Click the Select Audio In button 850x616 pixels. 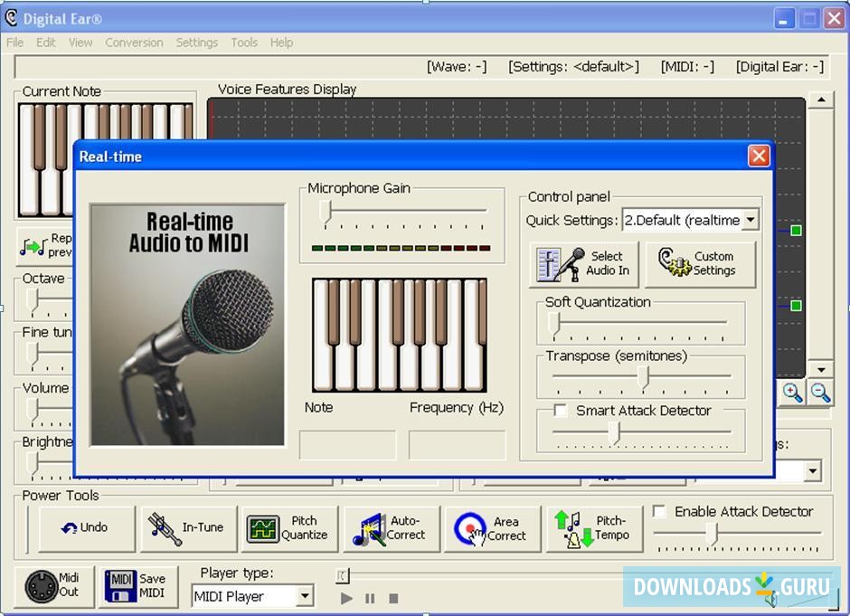584,263
